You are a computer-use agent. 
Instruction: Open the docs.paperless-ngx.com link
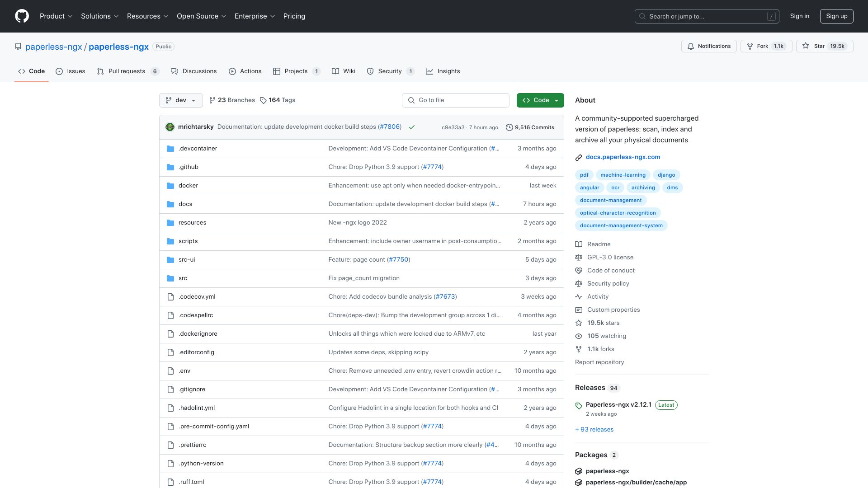[x=623, y=157]
